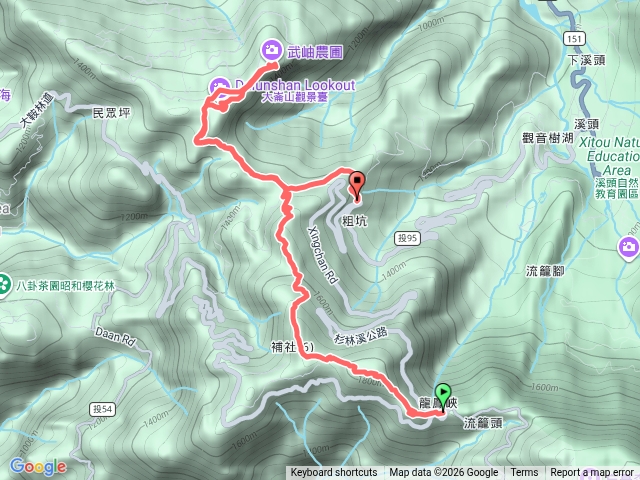Select the Daan Rd label

[114, 337]
